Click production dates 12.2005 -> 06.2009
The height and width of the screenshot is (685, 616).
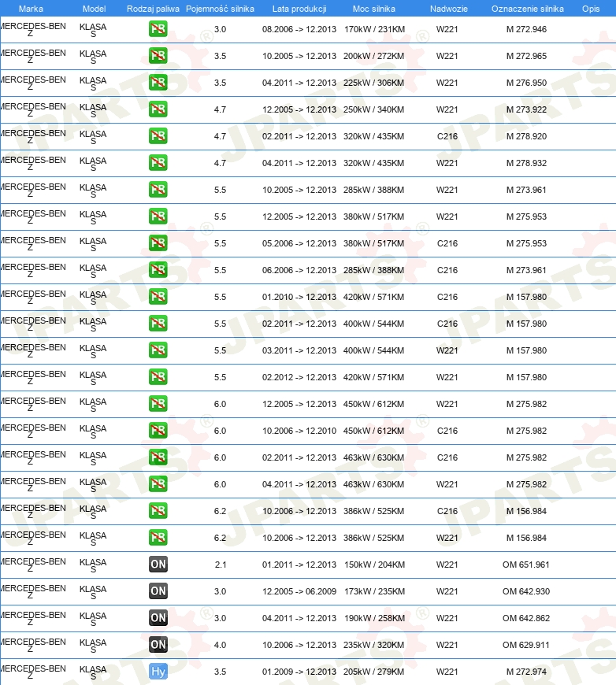click(299, 591)
